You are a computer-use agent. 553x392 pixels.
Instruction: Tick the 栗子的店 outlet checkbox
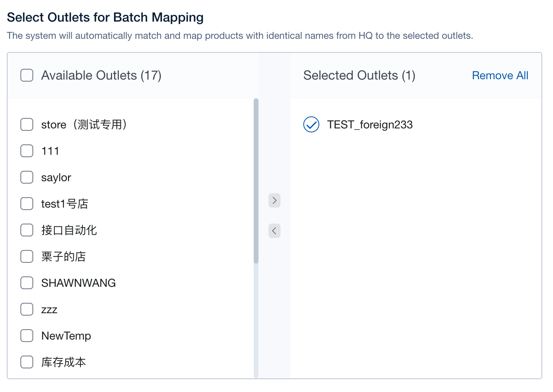coord(27,256)
